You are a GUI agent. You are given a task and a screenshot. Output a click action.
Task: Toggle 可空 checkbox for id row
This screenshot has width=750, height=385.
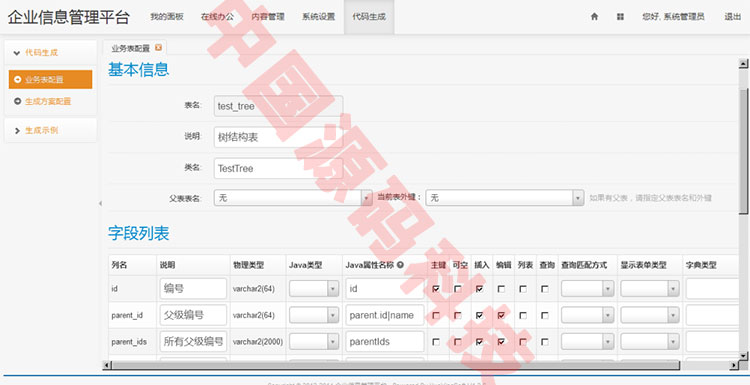[x=458, y=289]
